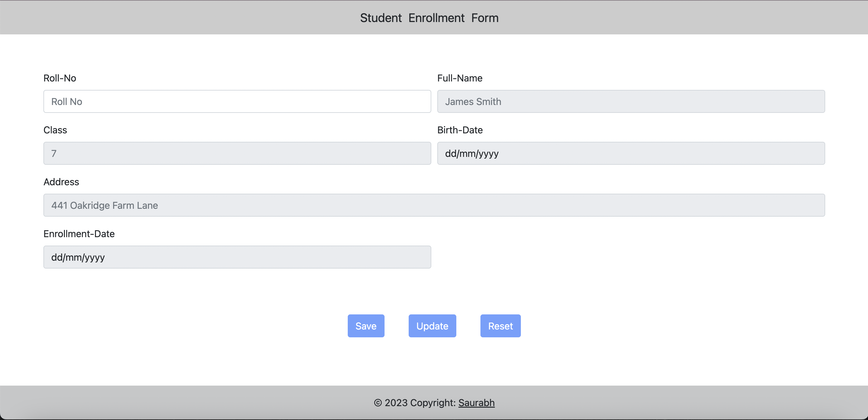The height and width of the screenshot is (420, 868).
Task: Click the Address field label
Action: (x=61, y=182)
